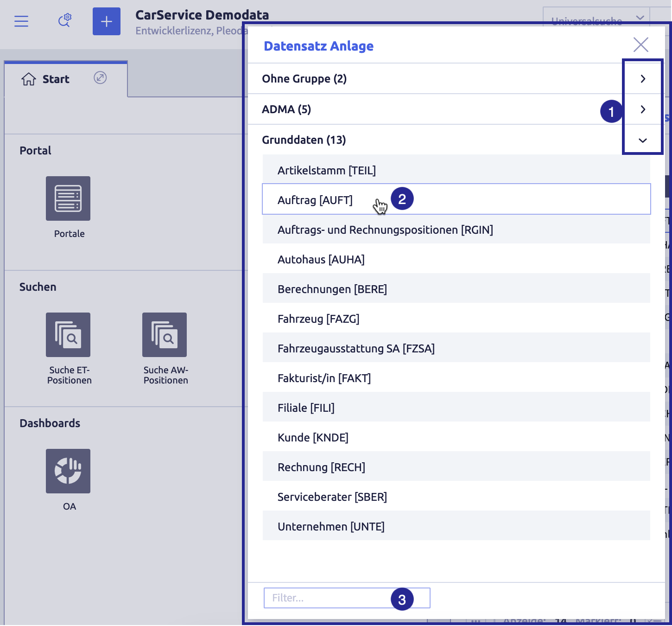Choose Fakturist/in [FAKT] entry
The height and width of the screenshot is (626, 672).
pos(456,378)
